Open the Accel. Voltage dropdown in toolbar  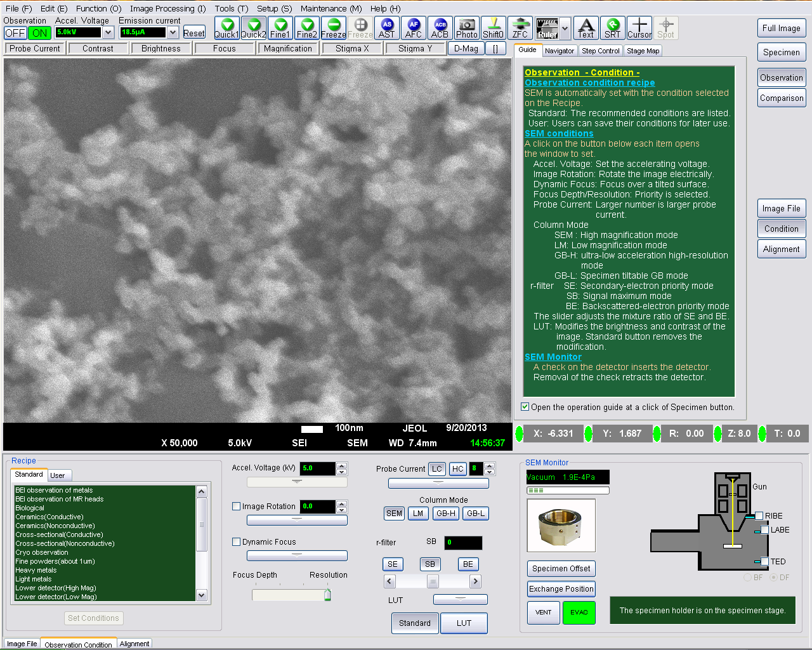pyautogui.click(x=108, y=32)
